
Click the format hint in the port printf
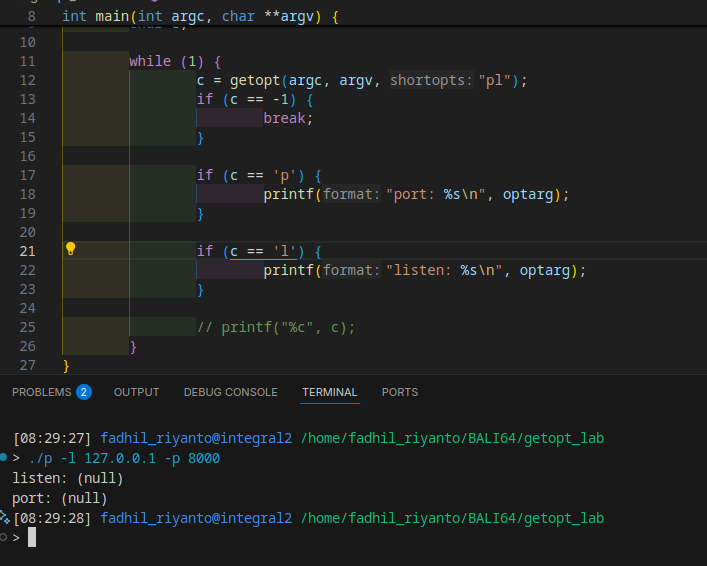(x=352, y=194)
